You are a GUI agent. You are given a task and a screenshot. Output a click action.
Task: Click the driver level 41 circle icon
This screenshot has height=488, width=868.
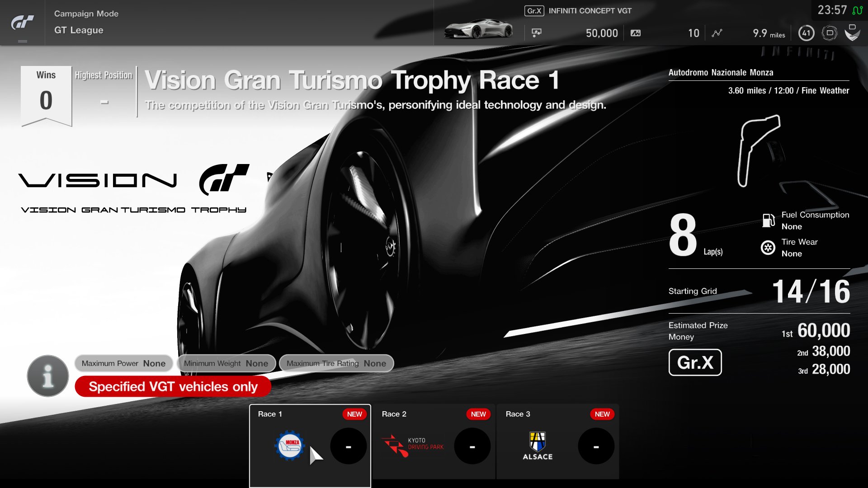tap(807, 33)
